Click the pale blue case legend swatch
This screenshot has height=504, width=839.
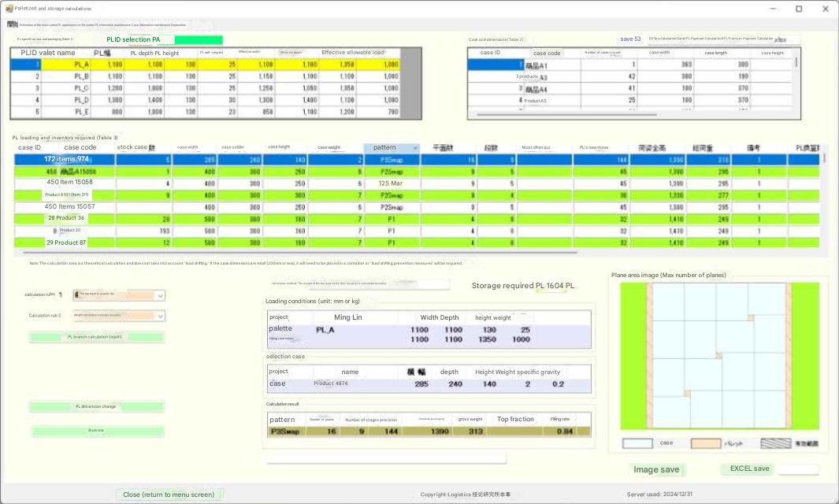tap(638, 443)
